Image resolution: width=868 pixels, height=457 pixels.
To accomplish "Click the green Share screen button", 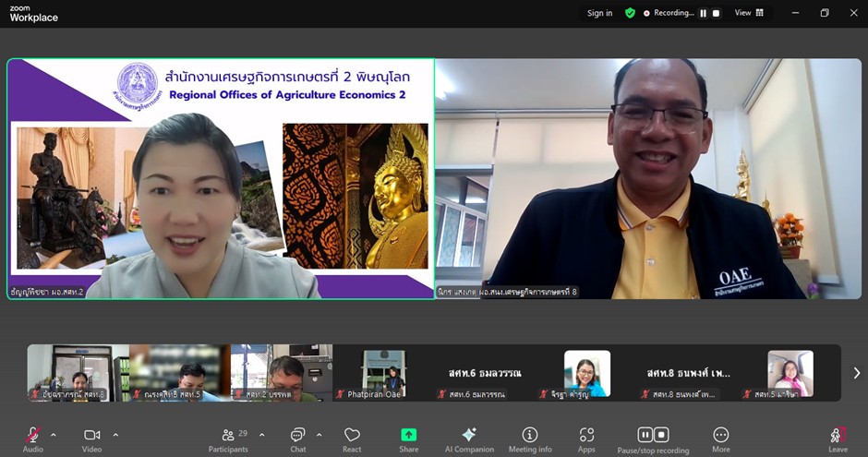I will pyautogui.click(x=408, y=438).
